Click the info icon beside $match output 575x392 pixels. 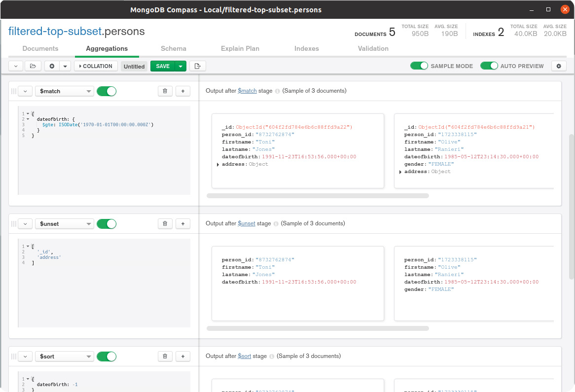tap(277, 91)
